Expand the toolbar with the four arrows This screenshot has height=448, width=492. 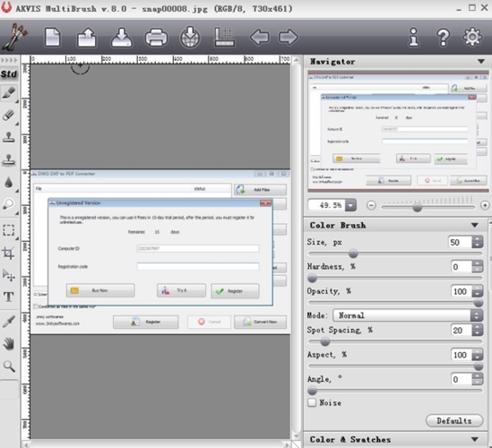click(x=10, y=60)
